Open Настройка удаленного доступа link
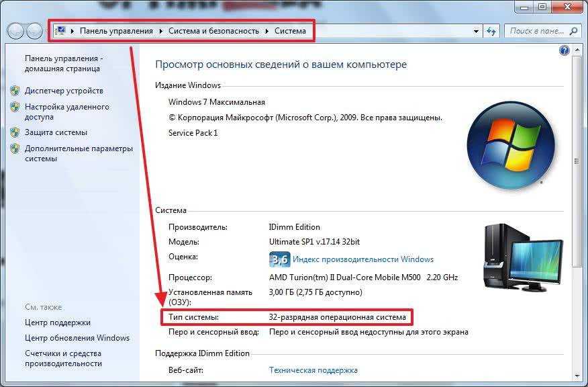 click(67, 112)
